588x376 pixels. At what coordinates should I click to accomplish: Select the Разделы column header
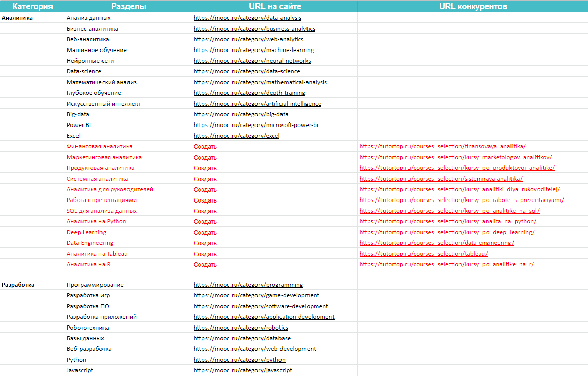tap(129, 7)
